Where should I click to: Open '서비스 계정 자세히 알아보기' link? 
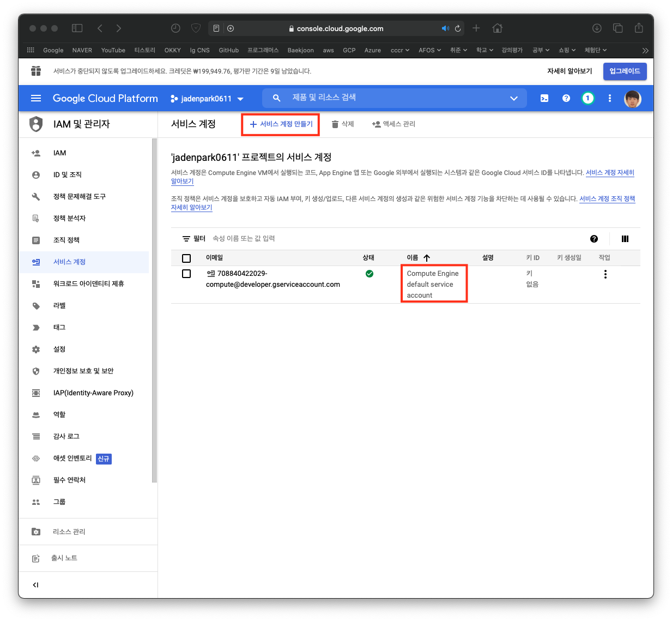click(x=610, y=173)
